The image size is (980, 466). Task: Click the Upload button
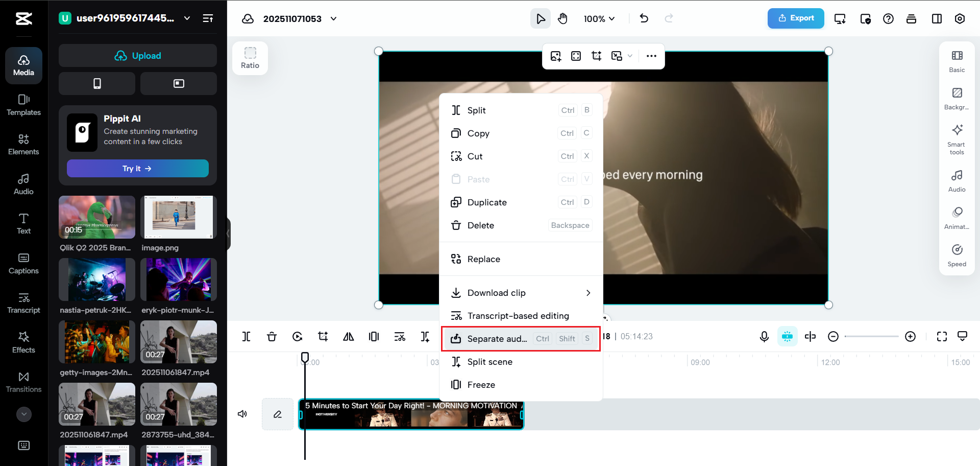pyautogui.click(x=138, y=56)
